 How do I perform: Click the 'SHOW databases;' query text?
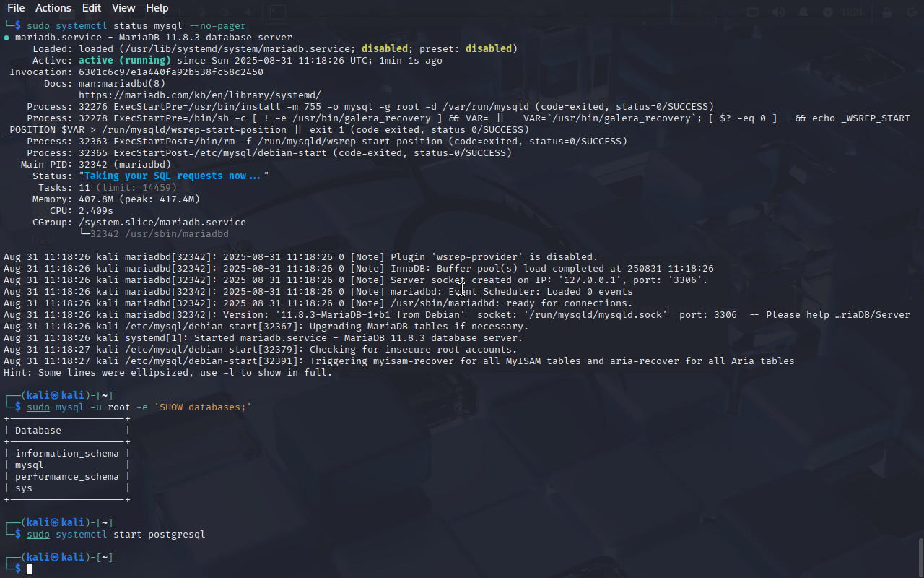click(203, 407)
